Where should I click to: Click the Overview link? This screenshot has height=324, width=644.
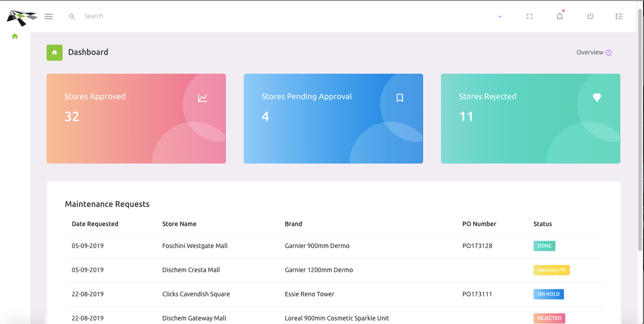[x=590, y=52]
